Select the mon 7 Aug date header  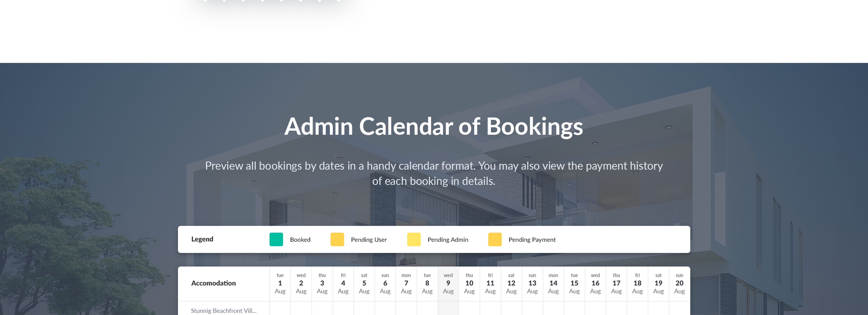coord(406,283)
